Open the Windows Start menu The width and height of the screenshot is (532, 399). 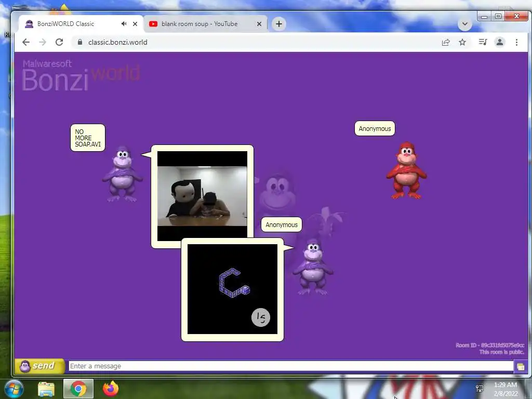click(14, 389)
